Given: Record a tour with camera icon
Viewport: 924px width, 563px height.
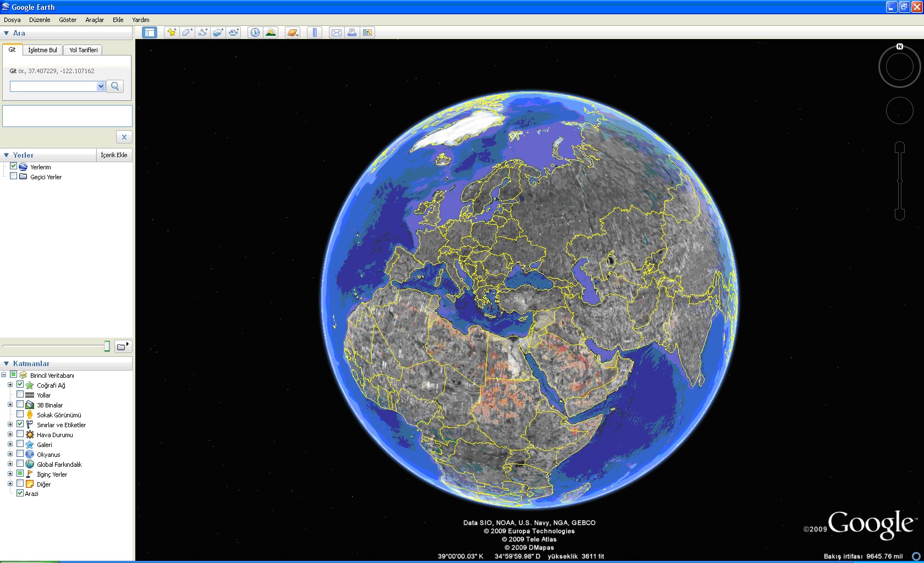Looking at the screenshot, I should pyautogui.click(x=234, y=32).
